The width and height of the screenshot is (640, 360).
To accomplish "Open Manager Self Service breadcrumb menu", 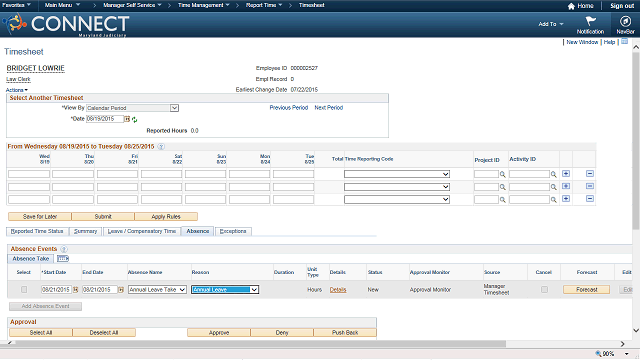I will click(132, 5).
